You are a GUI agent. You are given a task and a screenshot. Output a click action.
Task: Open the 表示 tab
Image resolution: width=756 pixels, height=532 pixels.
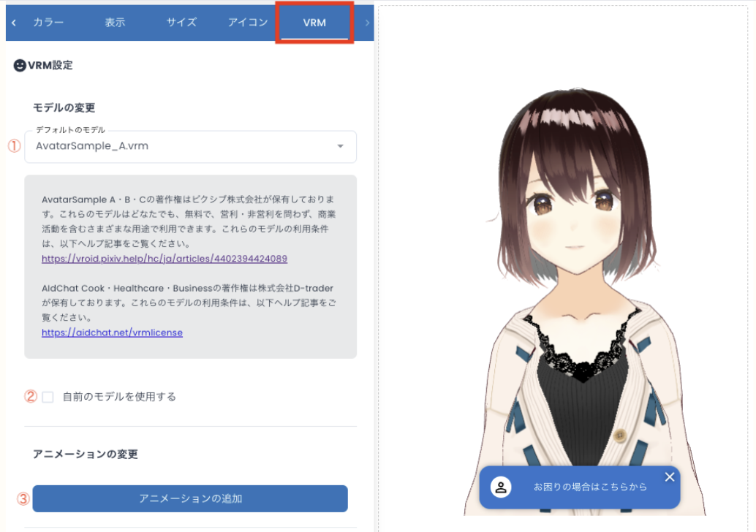pos(115,22)
